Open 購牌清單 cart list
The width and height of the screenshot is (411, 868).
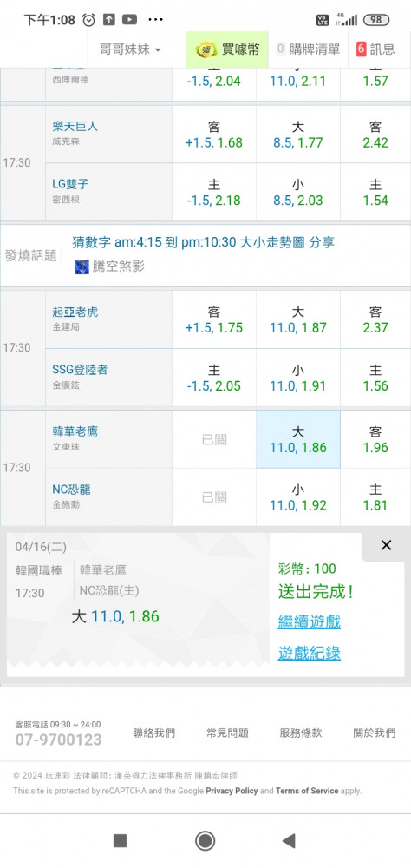pyautogui.click(x=309, y=49)
